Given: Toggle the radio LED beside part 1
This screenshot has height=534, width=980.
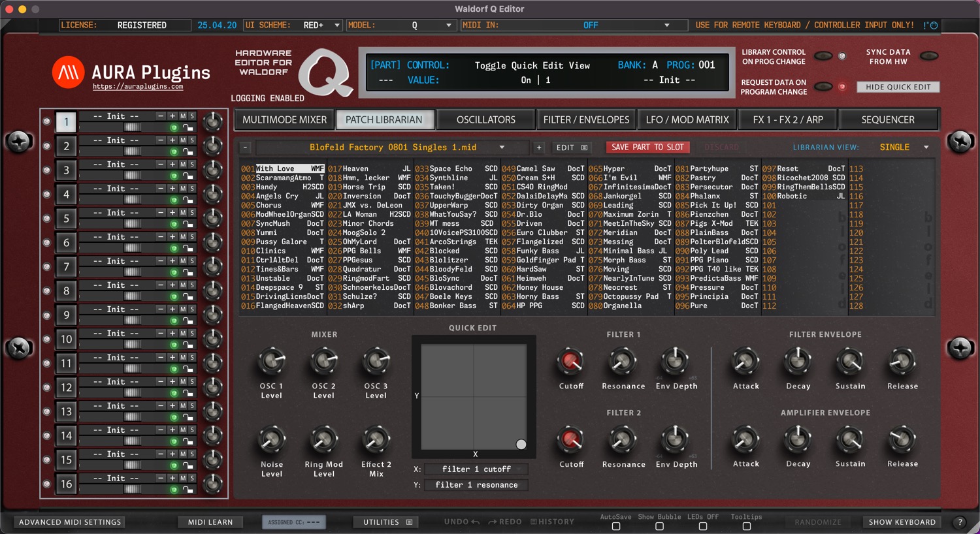Looking at the screenshot, I should (x=46, y=121).
